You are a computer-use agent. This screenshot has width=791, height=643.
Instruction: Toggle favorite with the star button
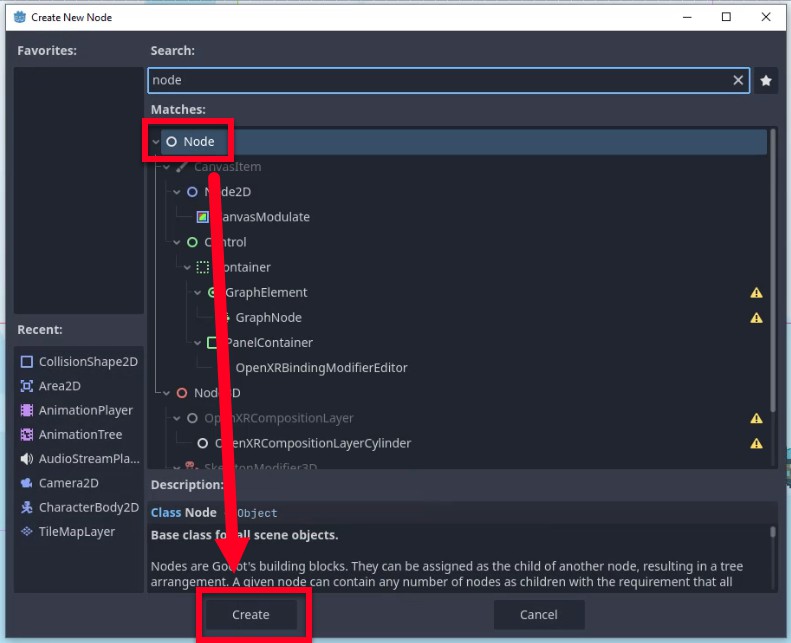pyautogui.click(x=766, y=80)
